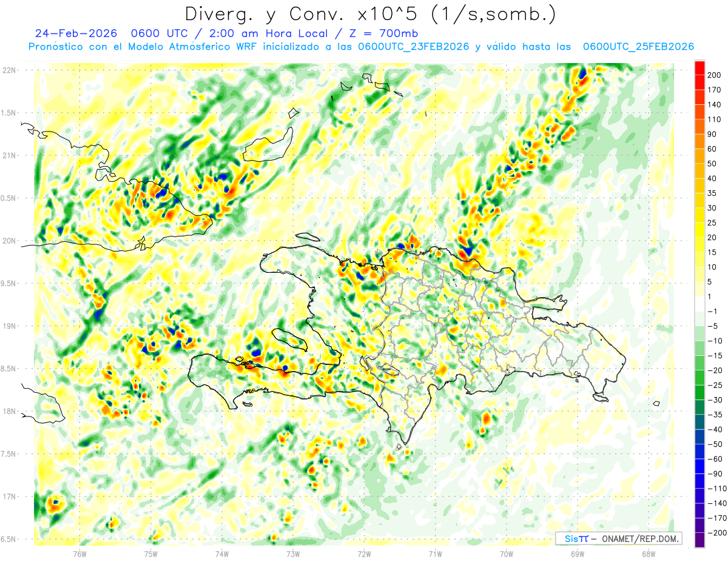Click the latitude label '6.5N'
This screenshot has width=728, height=562.
click(8, 539)
